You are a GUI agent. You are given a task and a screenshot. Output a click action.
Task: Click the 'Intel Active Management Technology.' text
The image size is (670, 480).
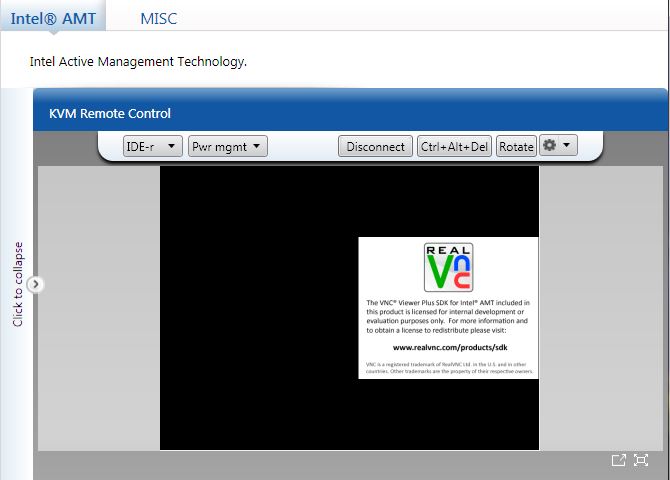[138, 62]
